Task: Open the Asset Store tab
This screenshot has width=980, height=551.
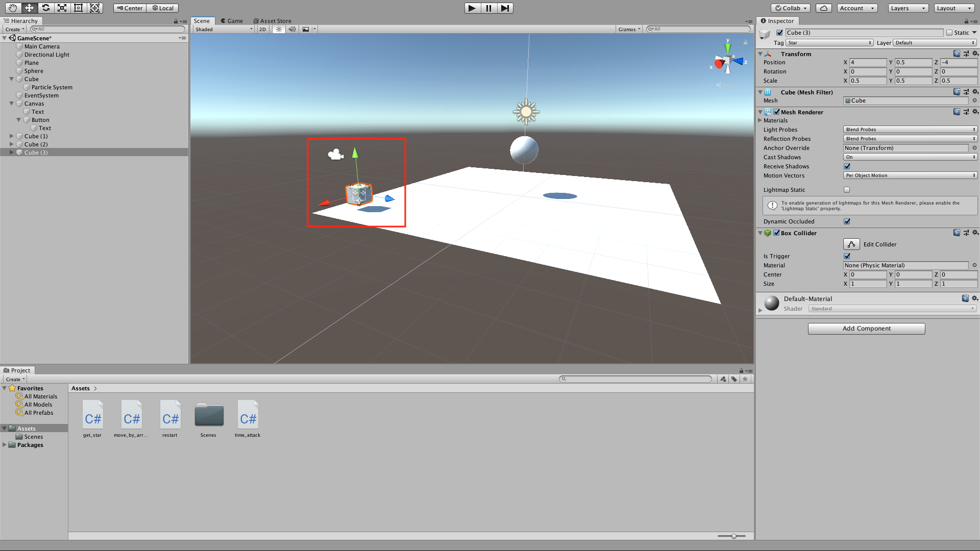Action: point(273,21)
